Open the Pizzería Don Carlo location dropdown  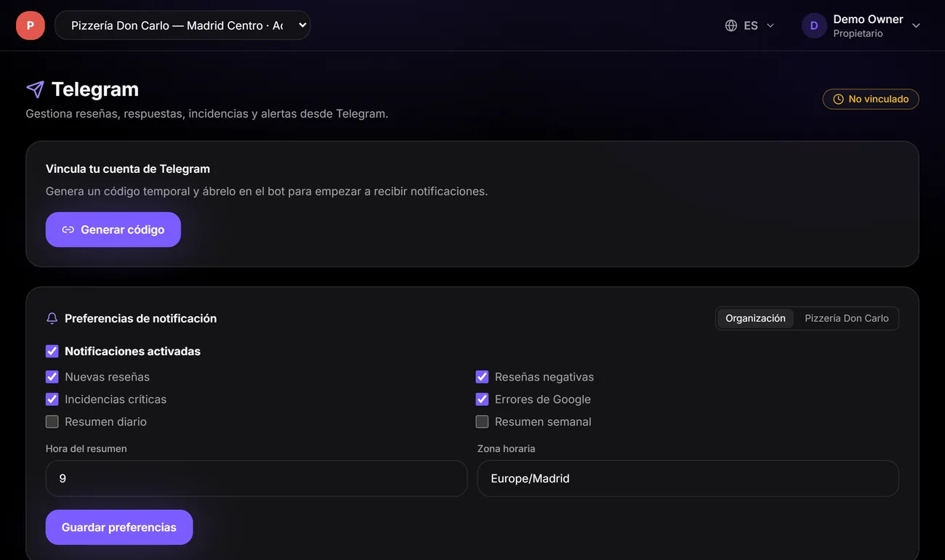click(x=182, y=25)
